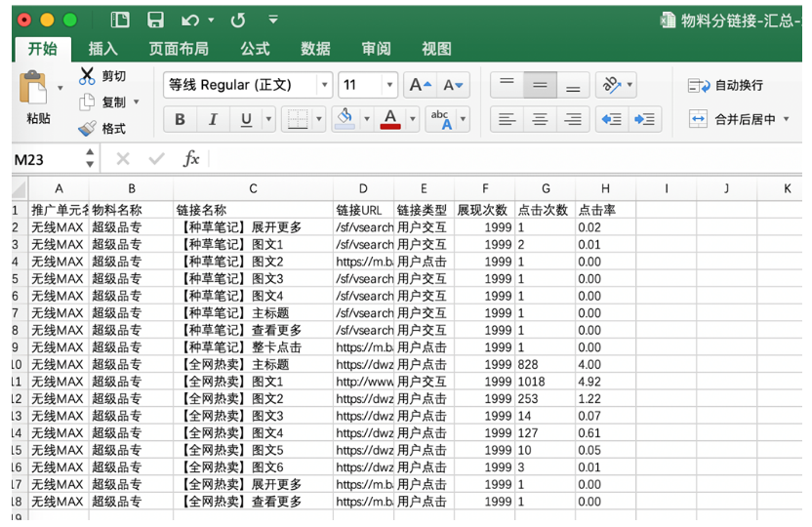Click the fx insert function icon
Image resolution: width=812 pixels, height=527 pixels.
pyautogui.click(x=191, y=158)
